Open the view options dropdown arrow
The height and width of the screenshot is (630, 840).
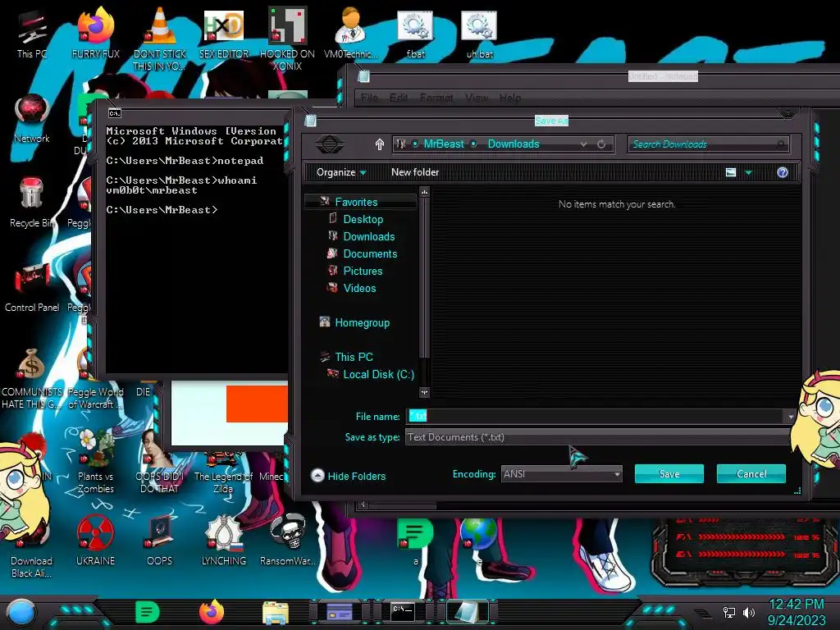pyautogui.click(x=748, y=172)
